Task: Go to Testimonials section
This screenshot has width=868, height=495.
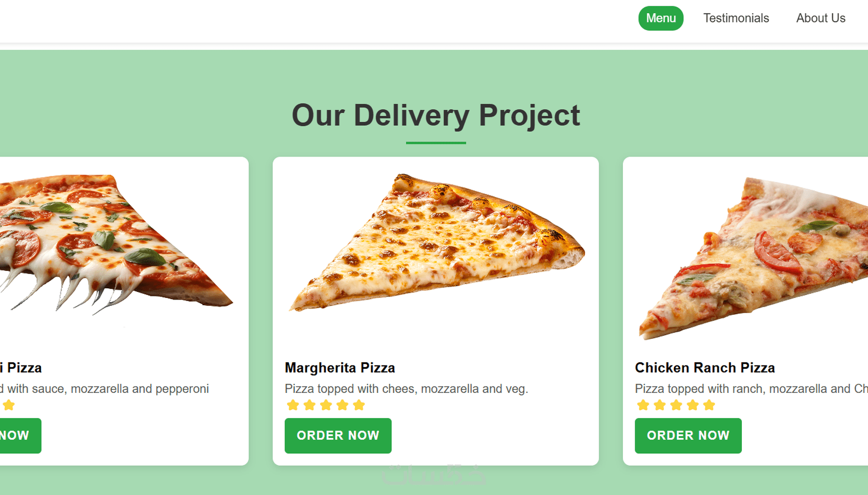Action: tap(736, 18)
